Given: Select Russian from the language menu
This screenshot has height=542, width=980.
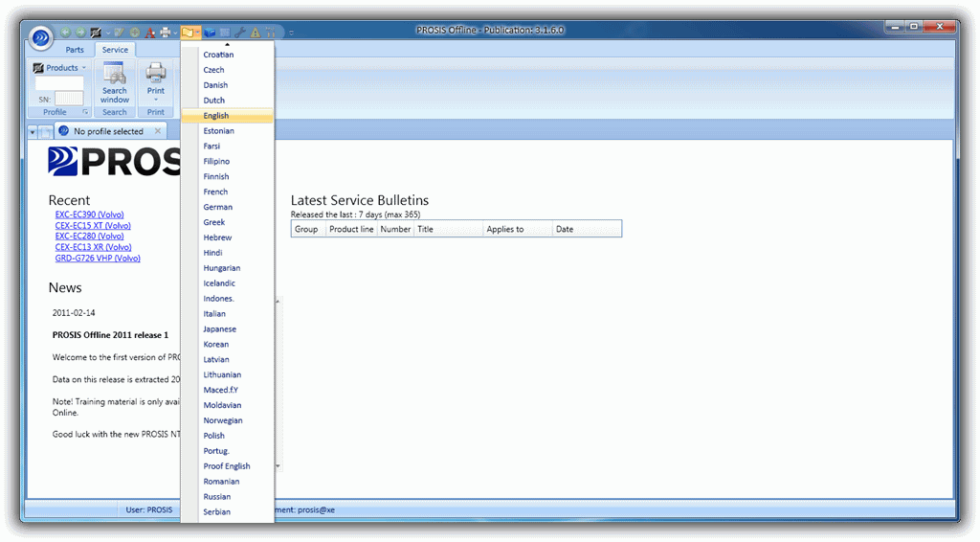Looking at the screenshot, I should pyautogui.click(x=228, y=497).
